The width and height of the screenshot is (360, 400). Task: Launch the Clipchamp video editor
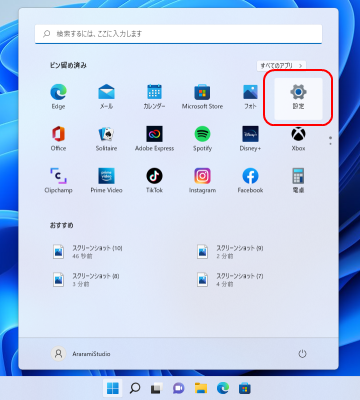[x=58, y=181]
